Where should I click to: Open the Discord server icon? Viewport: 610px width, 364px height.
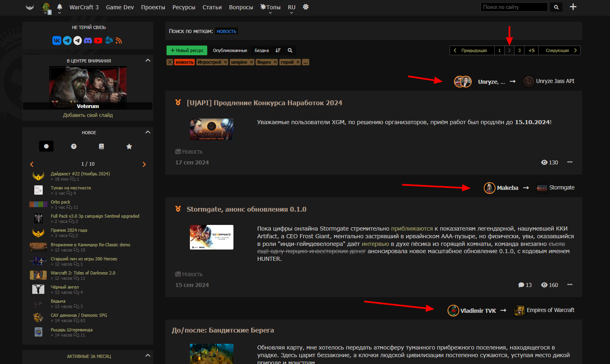pos(88,40)
